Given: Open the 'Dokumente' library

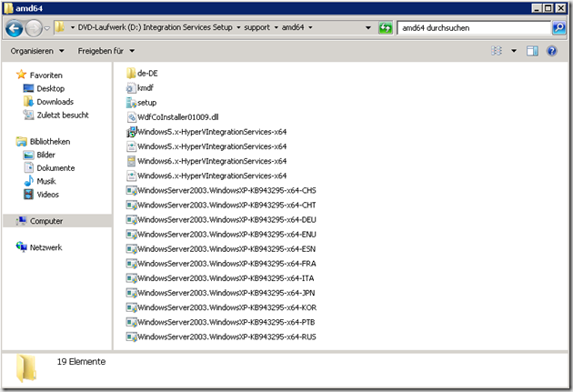Looking at the screenshot, I should tap(55, 168).
